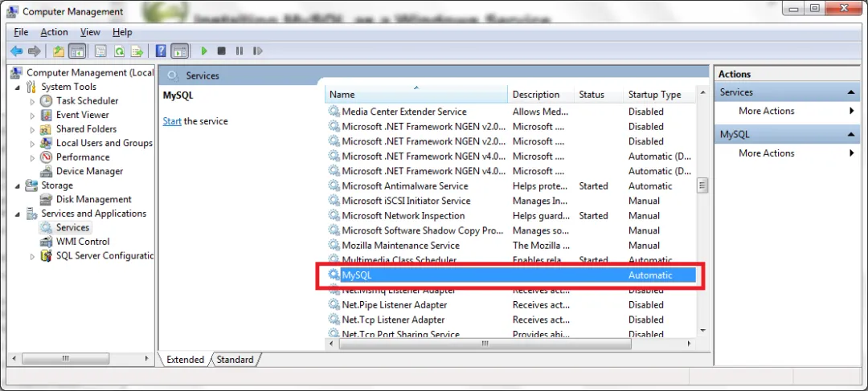Select Microsoft Network Inspection service name
This screenshot has width=868, height=391.
(403, 216)
